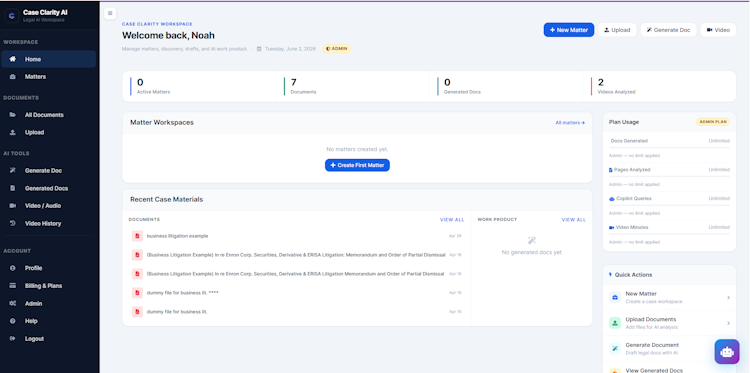Click View All under Work Product
Image resolution: width=750 pixels, height=373 pixels.
(574, 220)
